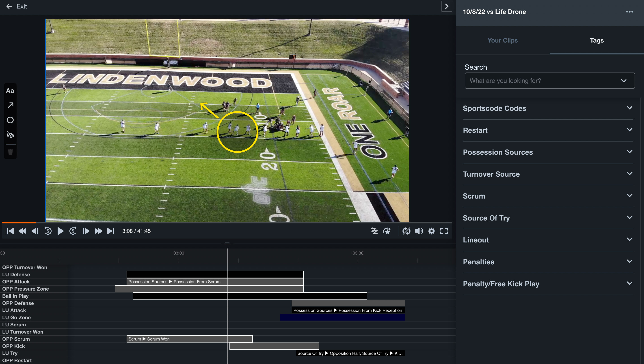Click the trash delete drawing icon
Image resolution: width=644 pixels, height=364 pixels.
[x=10, y=152]
